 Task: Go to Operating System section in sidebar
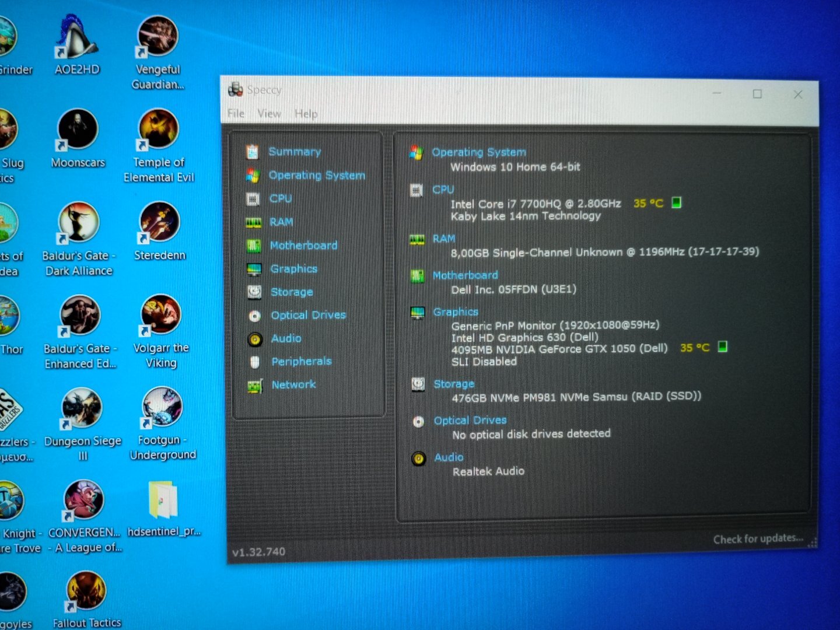click(317, 176)
